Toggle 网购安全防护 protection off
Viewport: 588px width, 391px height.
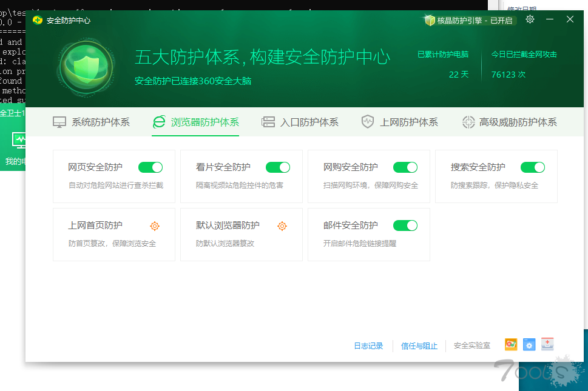[405, 167]
